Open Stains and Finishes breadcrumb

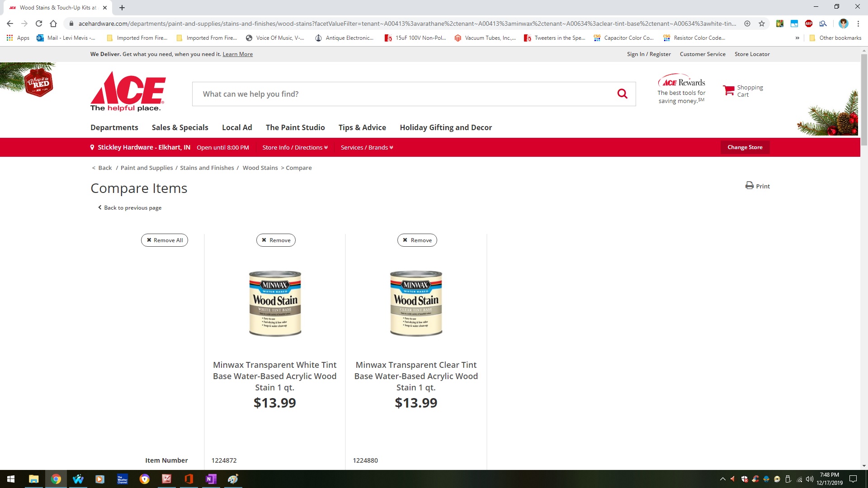[x=207, y=168]
